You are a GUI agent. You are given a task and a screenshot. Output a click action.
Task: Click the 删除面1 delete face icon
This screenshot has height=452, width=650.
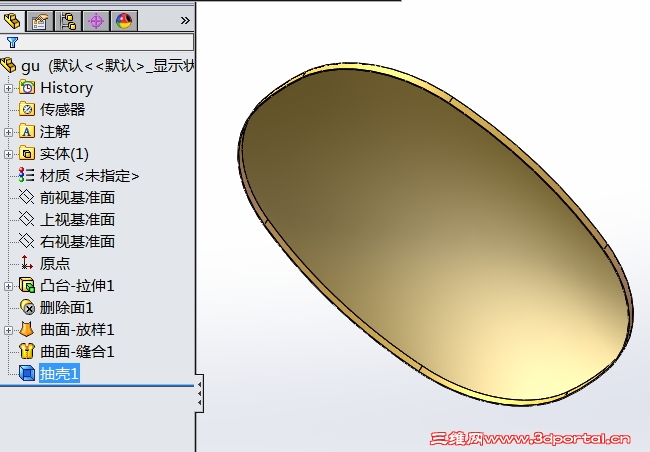point(27,307)
